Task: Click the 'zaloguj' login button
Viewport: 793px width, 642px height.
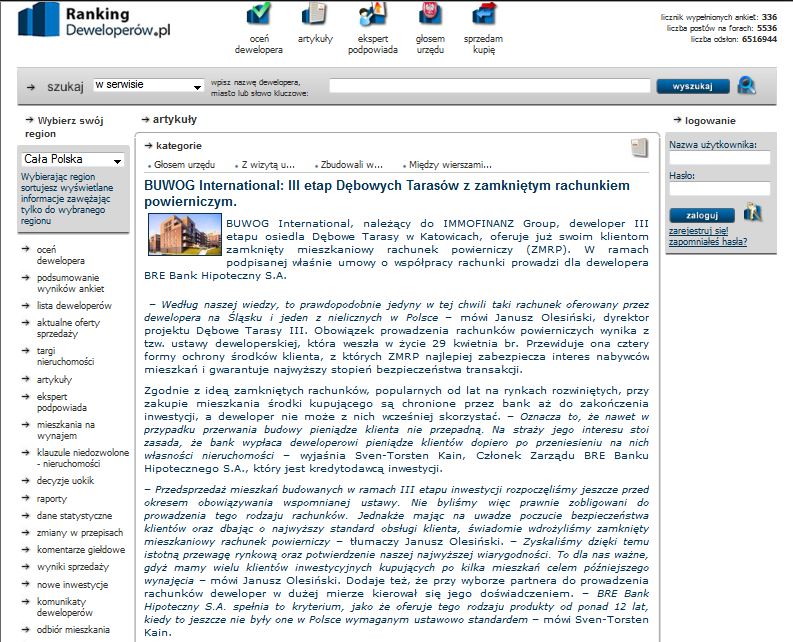Action: [702, 216]
